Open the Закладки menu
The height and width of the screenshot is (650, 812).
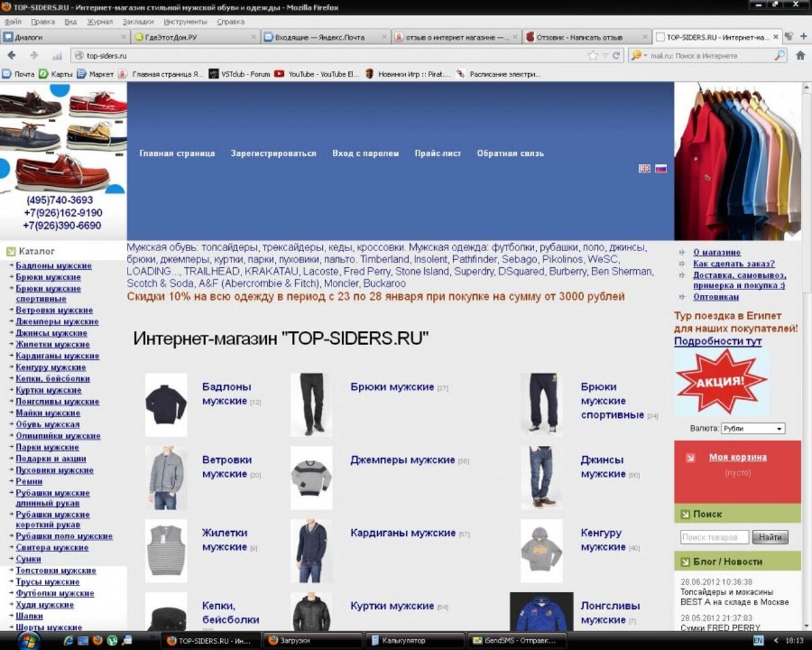point(138,21)
